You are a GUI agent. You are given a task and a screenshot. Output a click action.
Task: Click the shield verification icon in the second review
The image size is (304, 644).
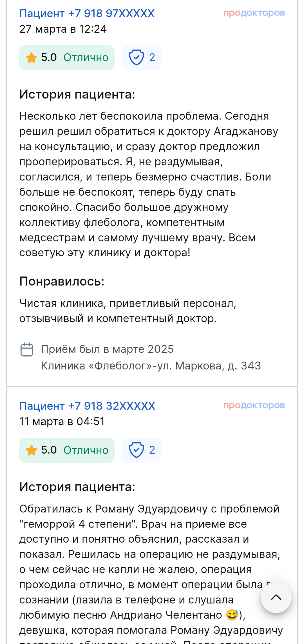tap(136, 450)
